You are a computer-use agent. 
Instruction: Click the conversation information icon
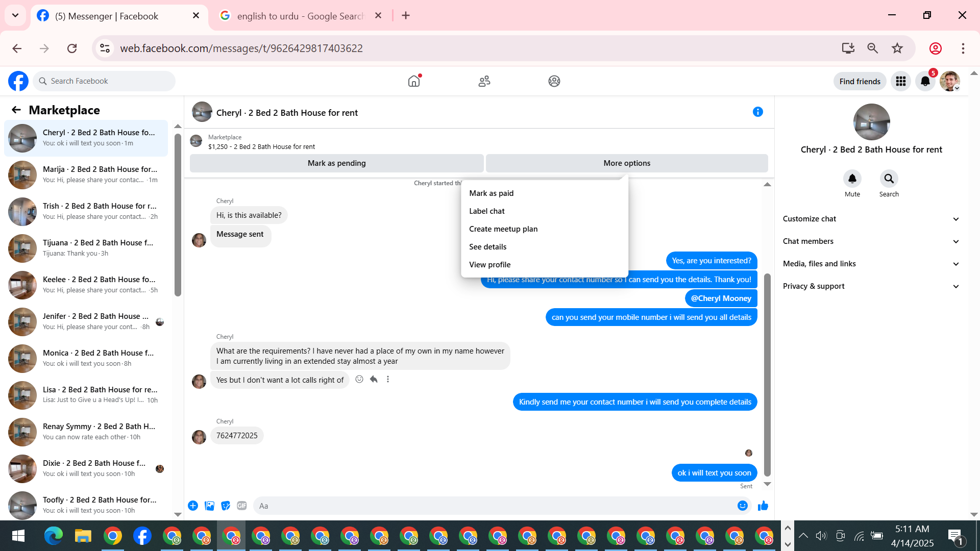click(x=757, y=112)
